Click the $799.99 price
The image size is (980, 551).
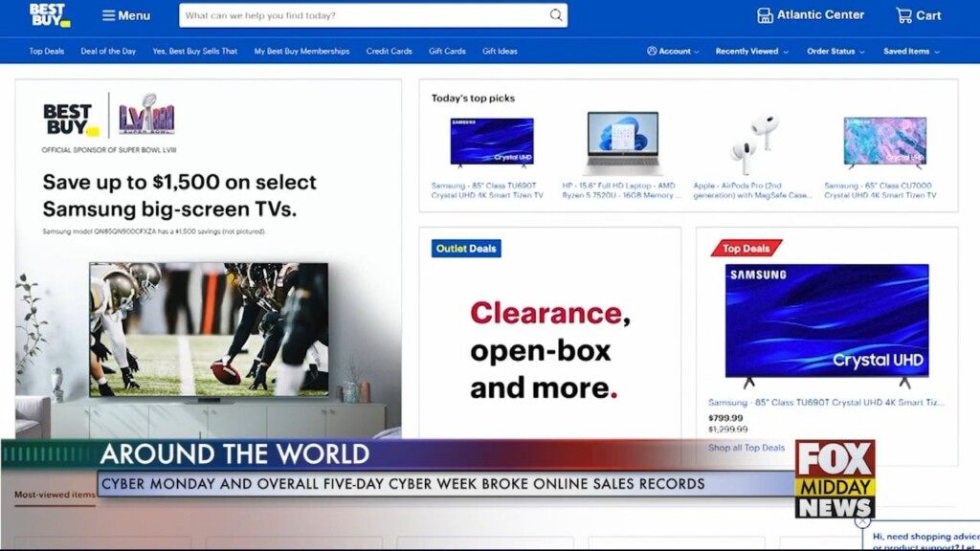point(725,418)
